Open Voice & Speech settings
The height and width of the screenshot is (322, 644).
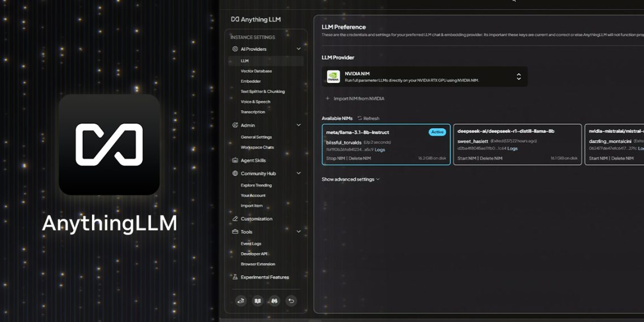pyautogui.click(x=255, y=102)
